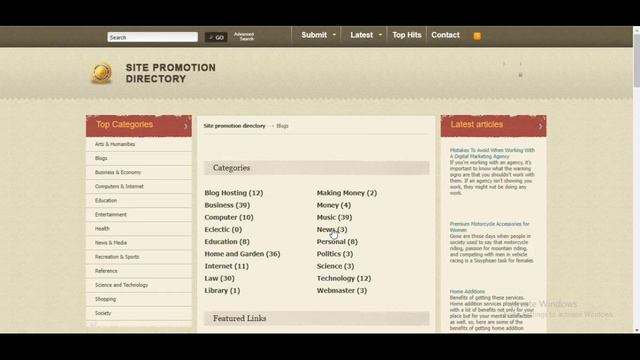
Task: Open Technology (12) category link
Action: point(344,278)
